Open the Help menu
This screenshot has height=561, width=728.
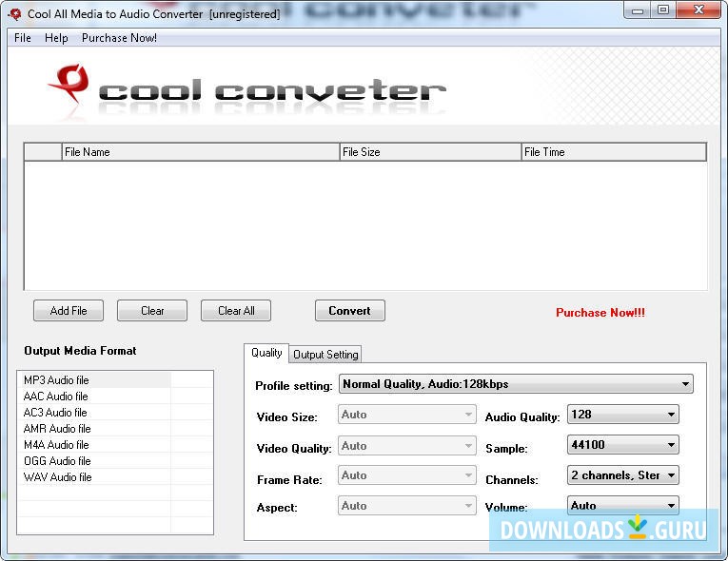pyautogui.click(x=56, y=38)
